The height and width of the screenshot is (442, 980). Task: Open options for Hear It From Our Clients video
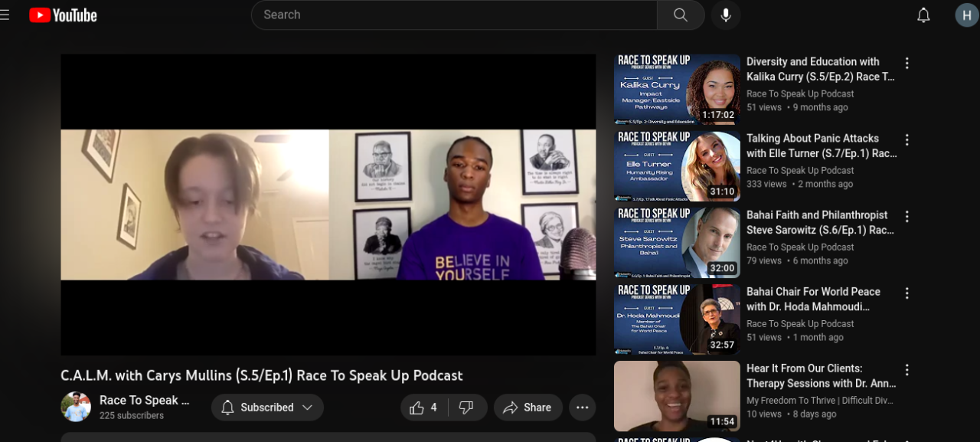pos(906,369)
